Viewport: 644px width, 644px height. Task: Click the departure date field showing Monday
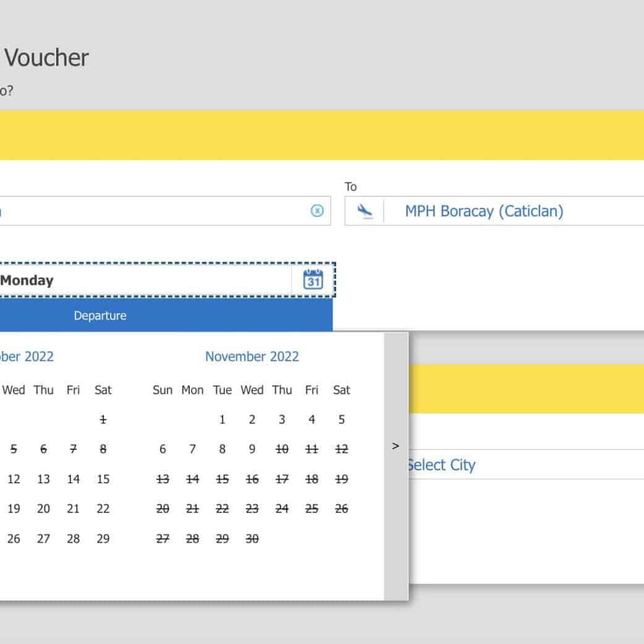tap(142, 280)
